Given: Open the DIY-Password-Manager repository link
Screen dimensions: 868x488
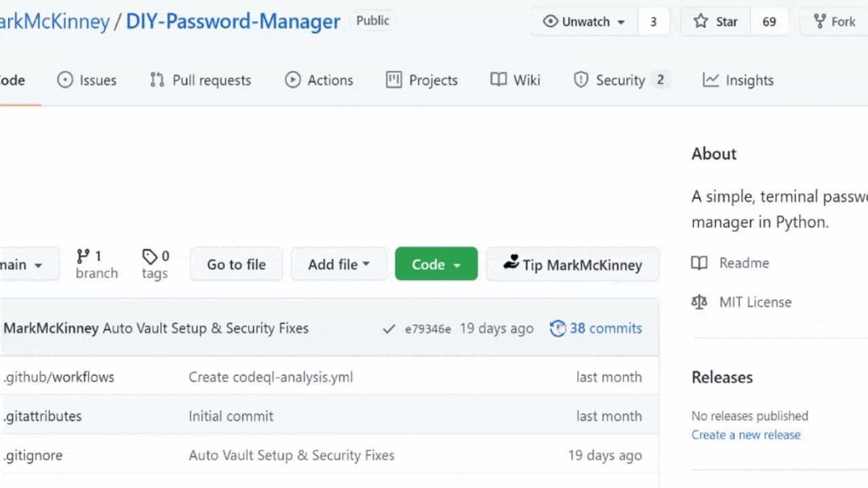Looking at the screenshot, I should (233, 22).
